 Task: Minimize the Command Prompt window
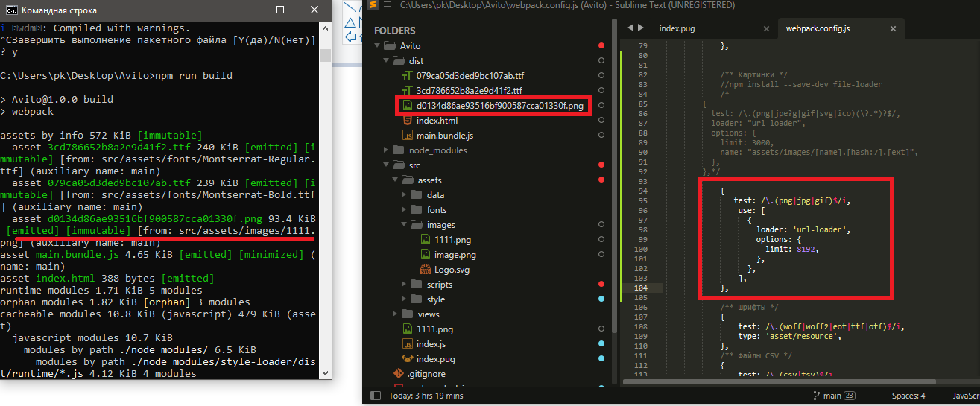click(246, 10)
